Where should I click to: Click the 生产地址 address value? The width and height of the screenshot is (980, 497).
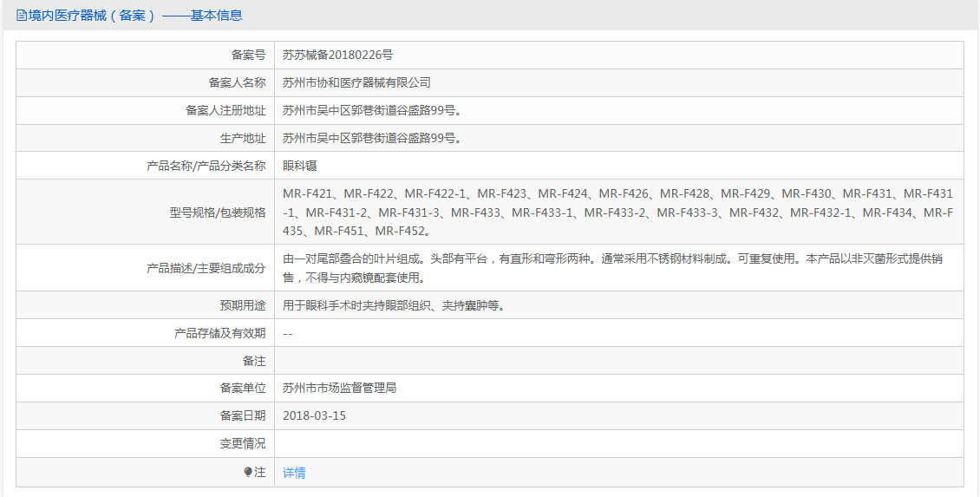click(373, 138)
